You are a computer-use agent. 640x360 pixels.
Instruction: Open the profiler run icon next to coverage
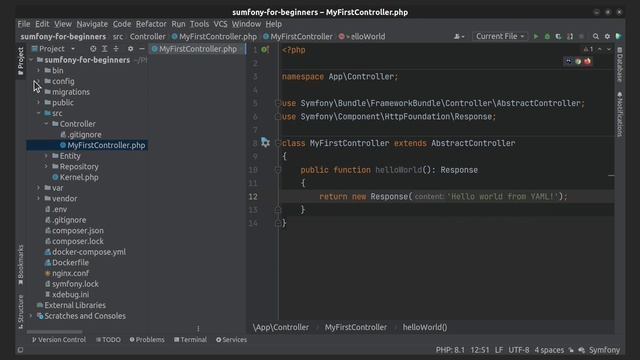point(570,37)
